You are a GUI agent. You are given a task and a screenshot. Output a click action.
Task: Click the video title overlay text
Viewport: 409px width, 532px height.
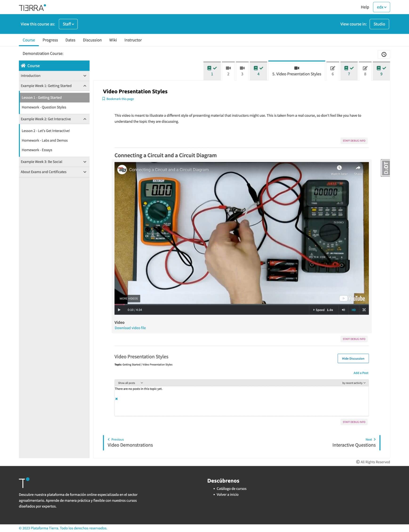pos(169,170)
